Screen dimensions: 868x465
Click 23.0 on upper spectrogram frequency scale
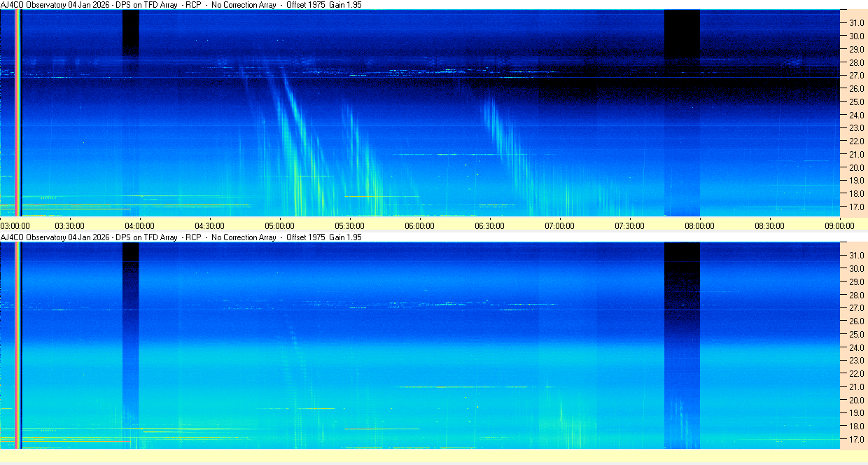pos(857,128)
